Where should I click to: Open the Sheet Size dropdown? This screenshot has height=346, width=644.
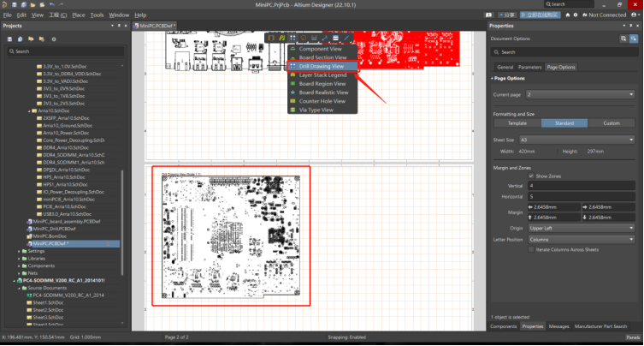[583, 139]
